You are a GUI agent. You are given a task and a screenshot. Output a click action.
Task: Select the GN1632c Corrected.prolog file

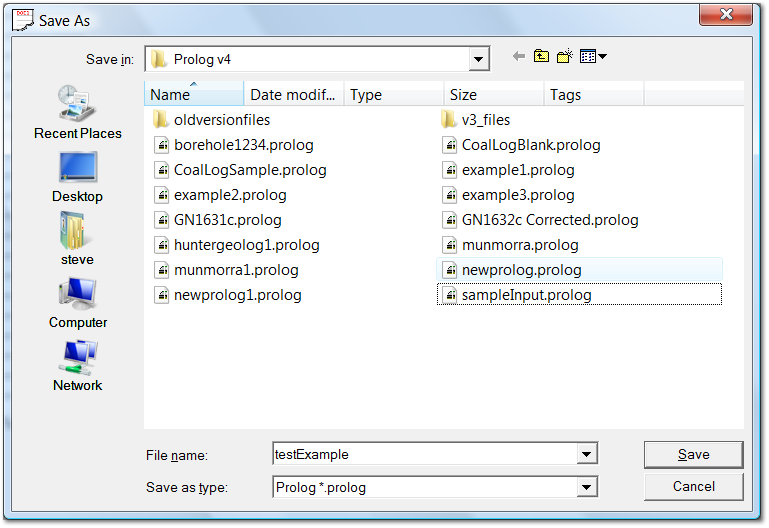[x=549, y=220]
